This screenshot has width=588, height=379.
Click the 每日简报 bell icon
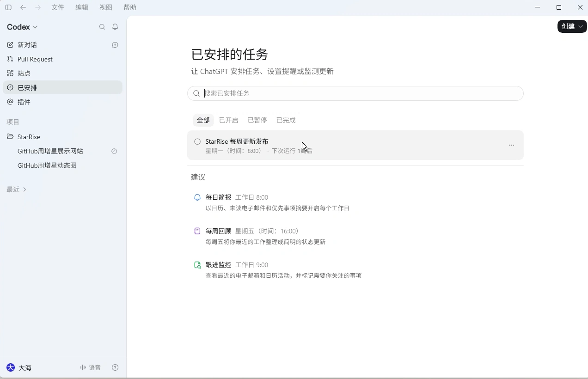point(197,197)
